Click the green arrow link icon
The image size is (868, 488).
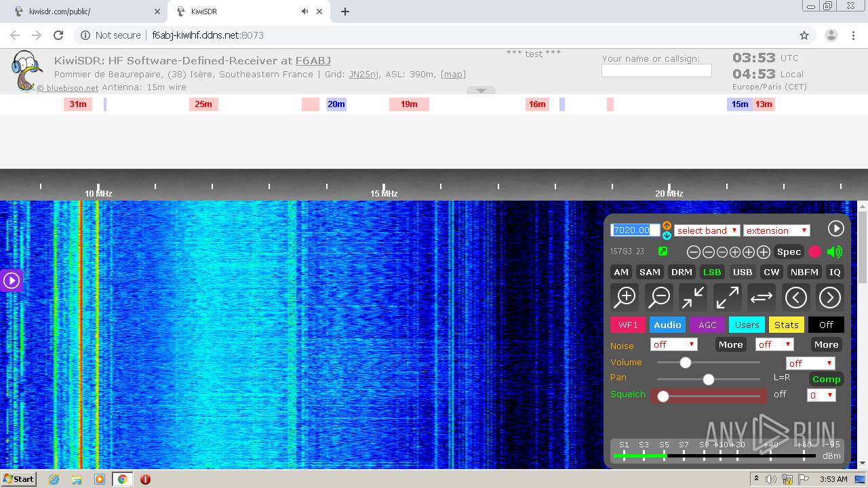click(663, 251)
